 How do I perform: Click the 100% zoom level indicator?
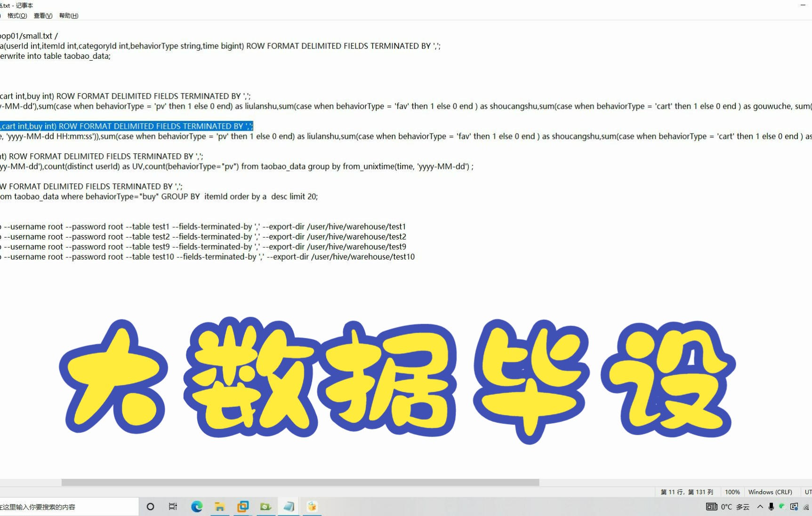732,492
